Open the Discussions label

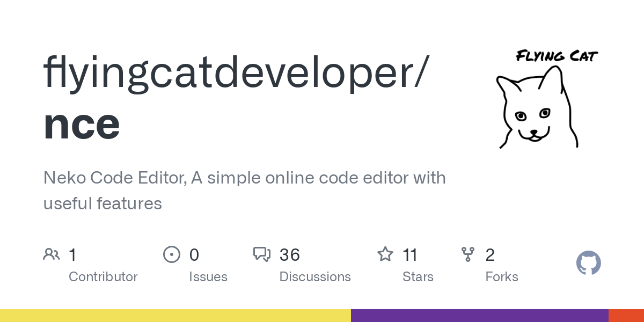pyautogui.click(x=315, y=277)
